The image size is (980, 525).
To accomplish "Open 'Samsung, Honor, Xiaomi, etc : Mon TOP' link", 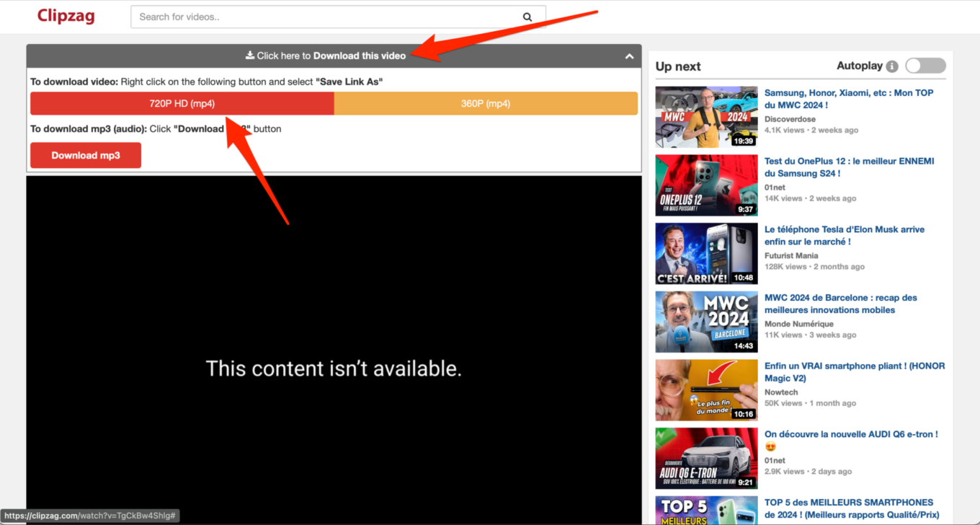I will click(849, 99).
